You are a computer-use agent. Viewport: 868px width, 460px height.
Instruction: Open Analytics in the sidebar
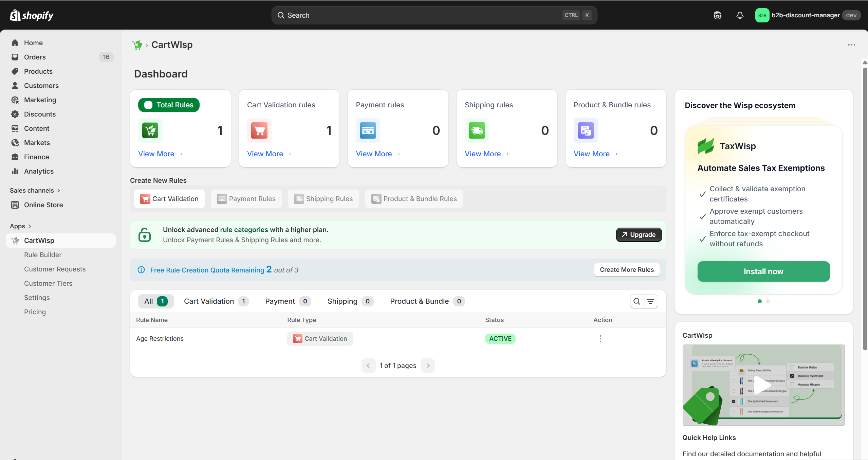[x=61, y=171]
